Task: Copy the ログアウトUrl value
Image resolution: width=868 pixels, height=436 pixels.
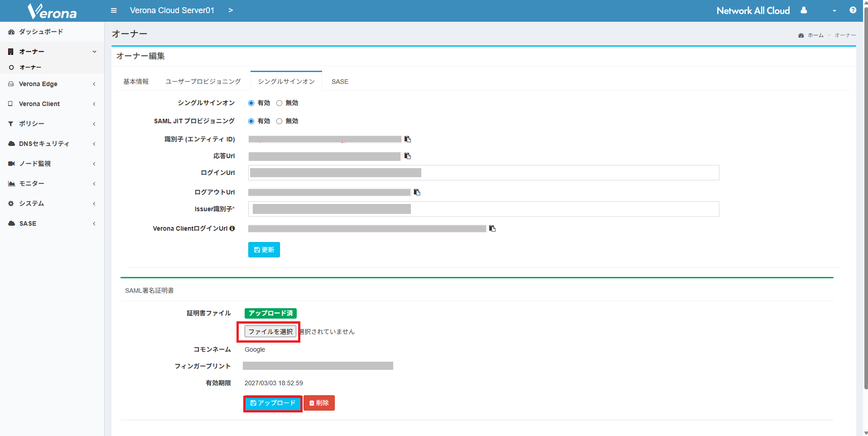Action: [x=417, y=192]
